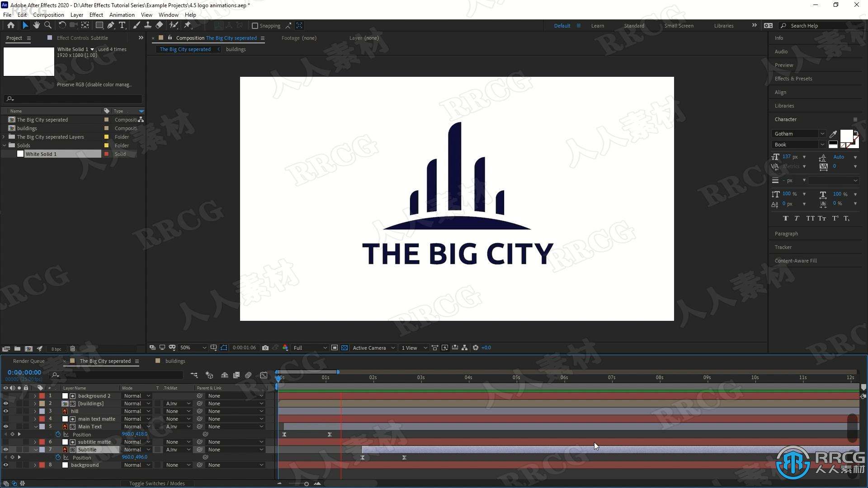Enable motion blur icon in timeline

click(x=248, y=375)
